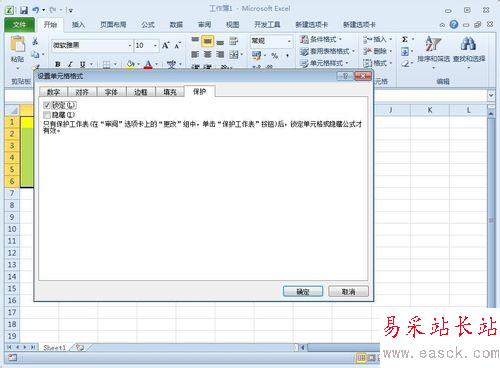500x368 pixels.
Task: Switch to the 字体 tab in the dialog
Action: point(111,92)
